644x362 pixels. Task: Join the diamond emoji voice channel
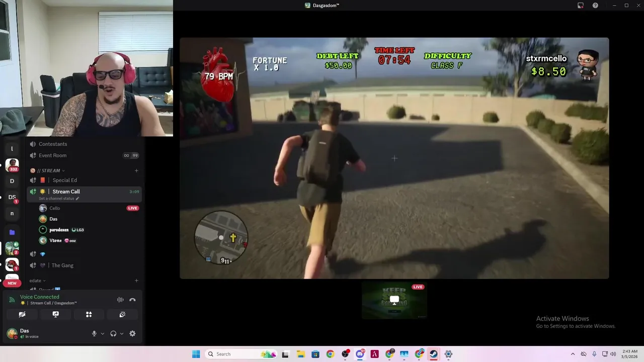coord(85,254)
